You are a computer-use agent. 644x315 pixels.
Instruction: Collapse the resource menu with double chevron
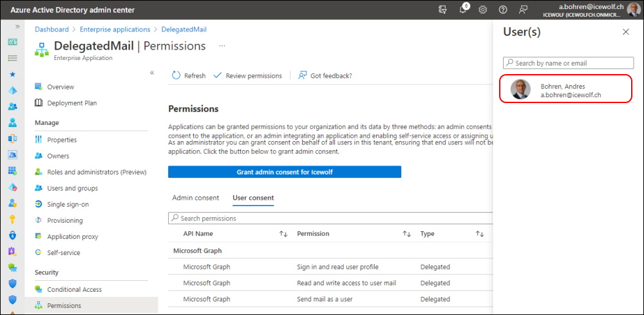click(151, 73)
